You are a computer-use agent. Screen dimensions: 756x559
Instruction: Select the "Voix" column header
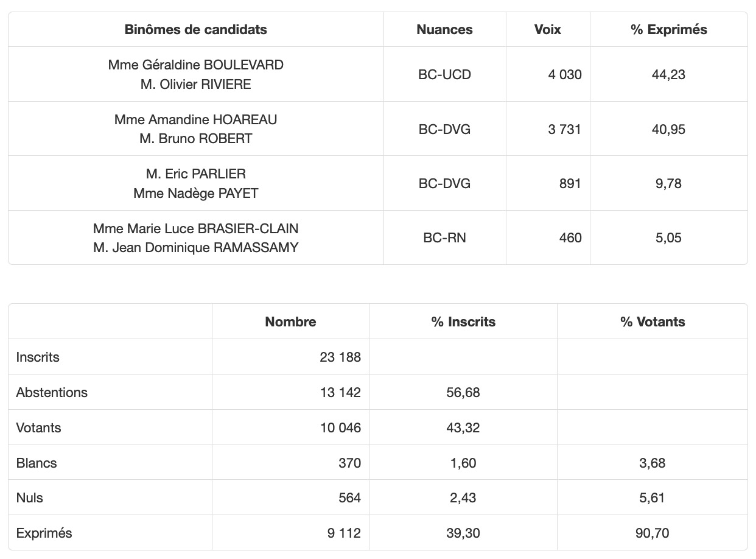547,29
